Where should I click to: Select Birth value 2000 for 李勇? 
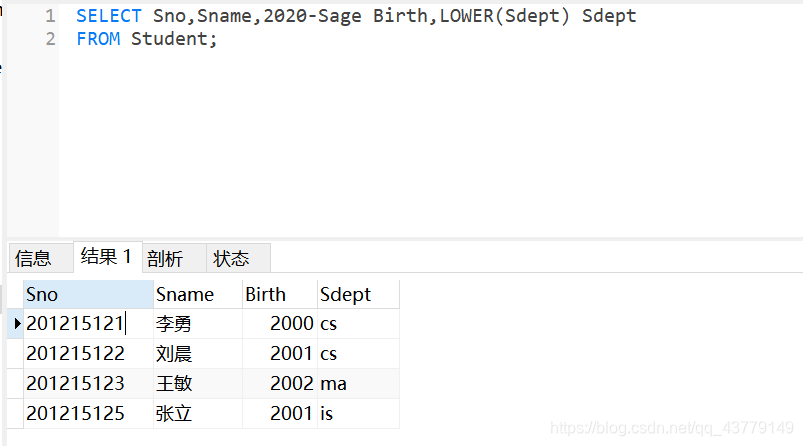(280, 324)
